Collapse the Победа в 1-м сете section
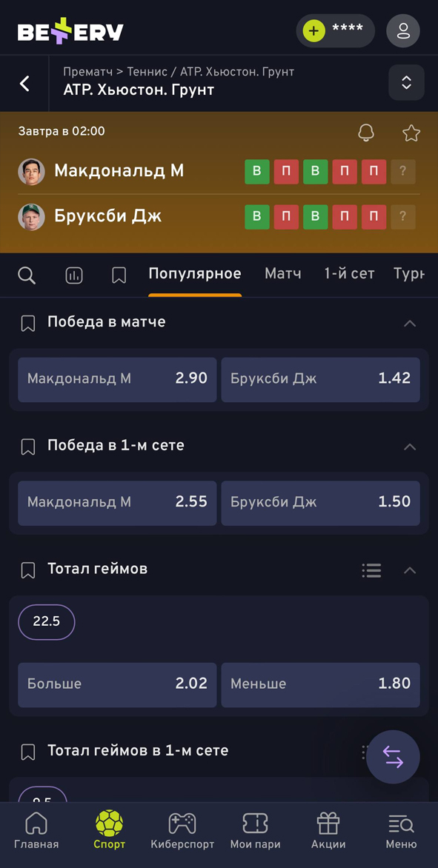Image resolution: width=438 pixels, height=868 pixels. pyautogui.click(x=410, y=446)
